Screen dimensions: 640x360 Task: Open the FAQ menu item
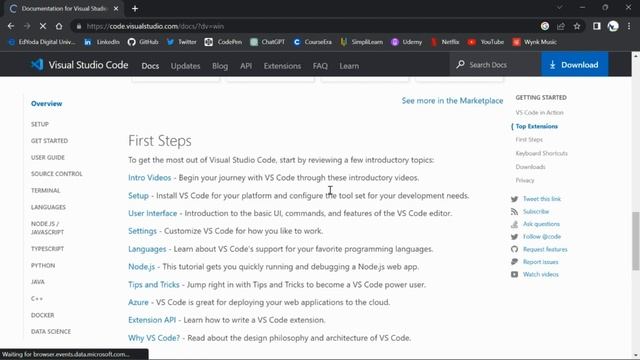pos(320,66)
